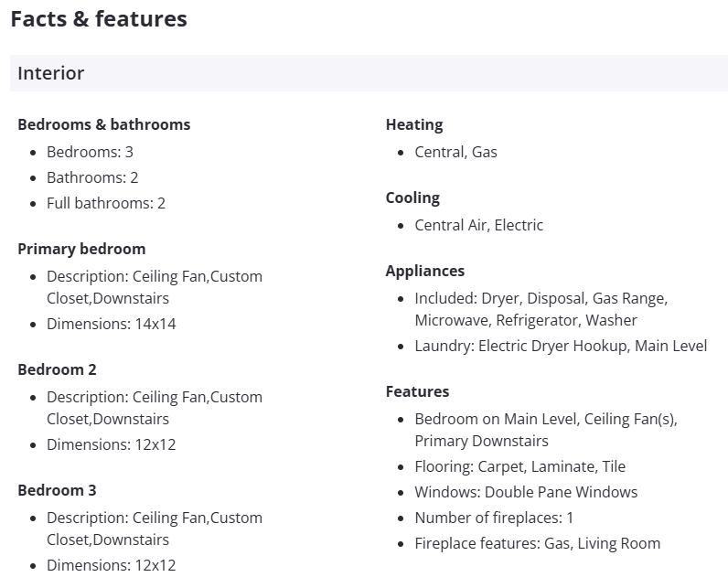This screenshot has width=728, height=577.
Task: Click the Appliances subheading
Action: click(x=425, y=271)
